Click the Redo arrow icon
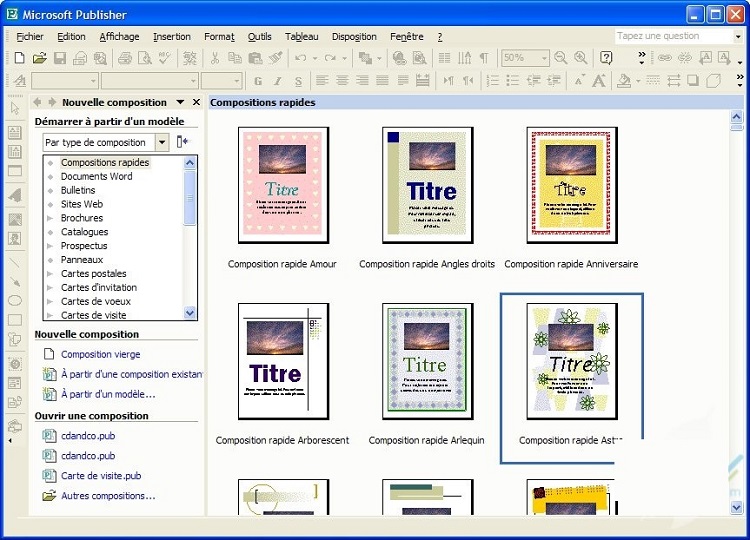The width and height of the screenshot is (750, 540). 330,58
